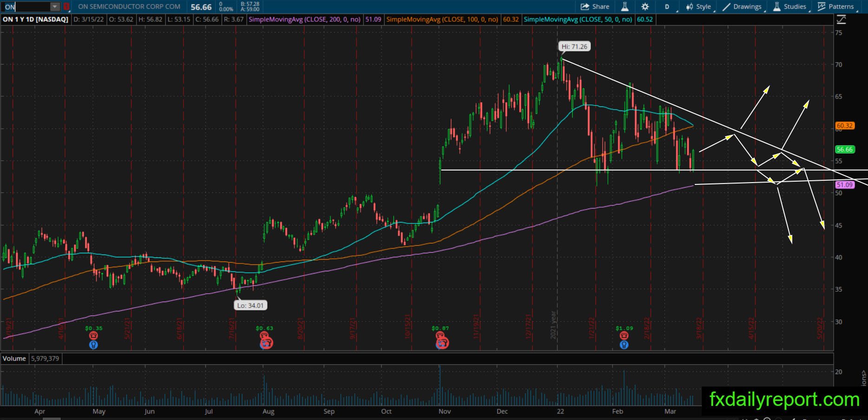Image resolution: width=868 pixels, height=420 pixels.
Task: Open the D timeframe dropdown
Action: tap(668, 7)
